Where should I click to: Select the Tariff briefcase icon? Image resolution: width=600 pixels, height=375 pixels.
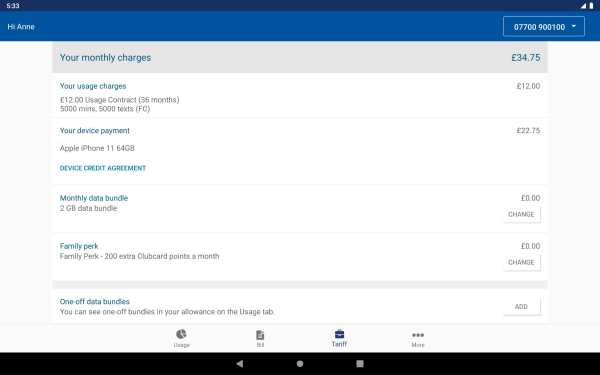[339, 334]
